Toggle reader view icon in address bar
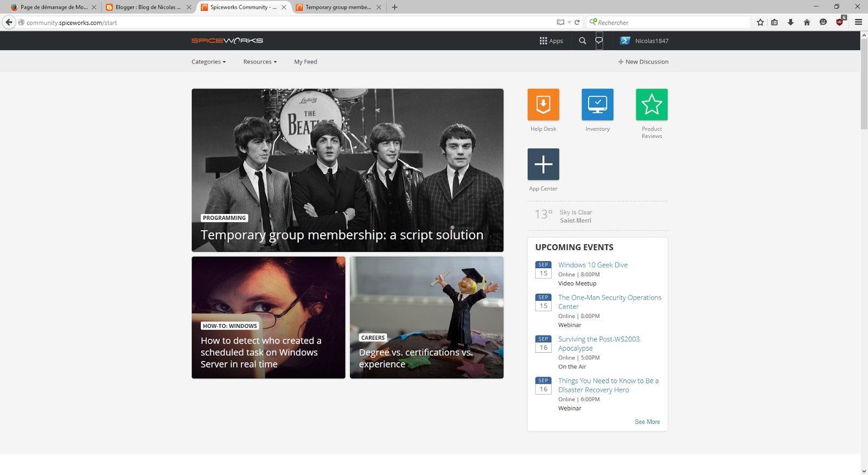 (560, 22)
